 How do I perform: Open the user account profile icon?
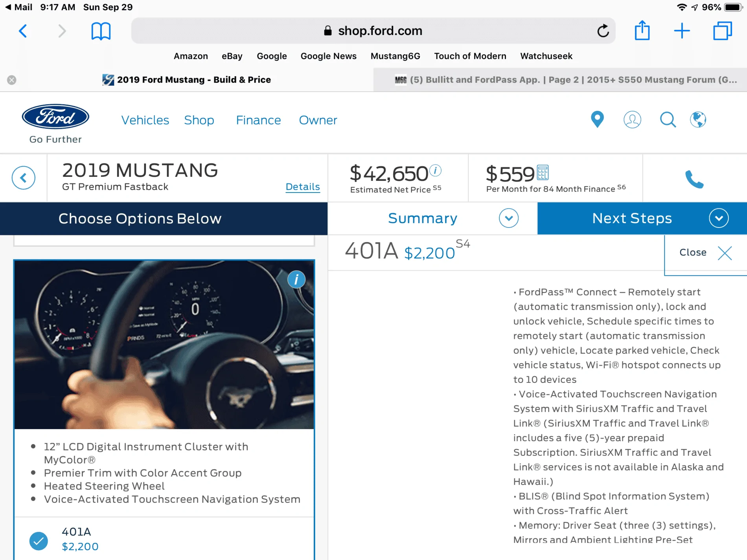point(632,119)
